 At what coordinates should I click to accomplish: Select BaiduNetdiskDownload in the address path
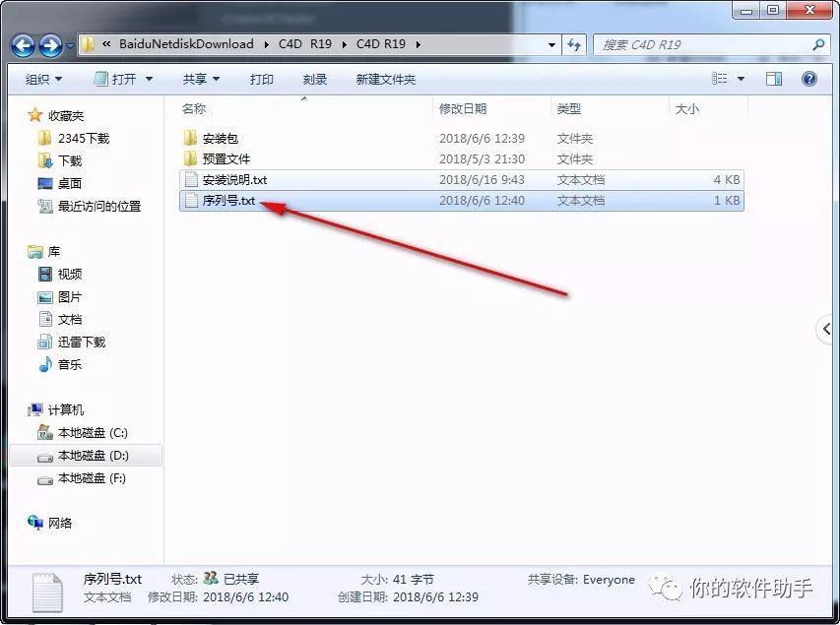pos(186,44)
